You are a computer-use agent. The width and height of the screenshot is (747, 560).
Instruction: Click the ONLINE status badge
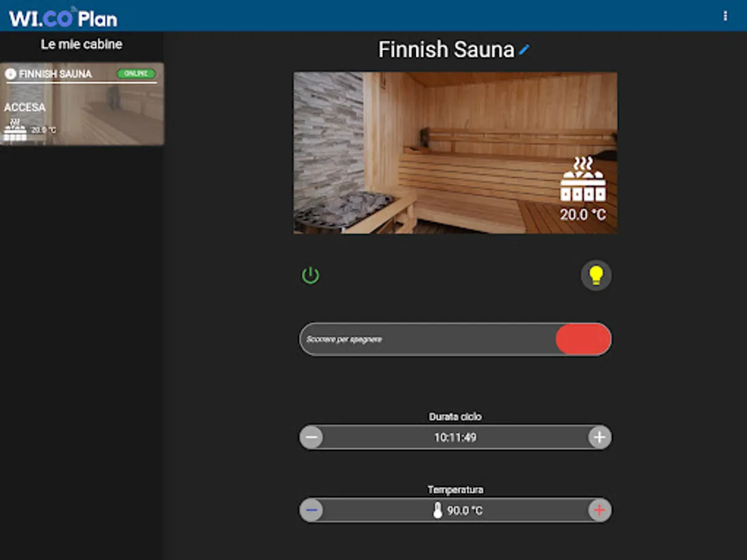tap(136, 73)
